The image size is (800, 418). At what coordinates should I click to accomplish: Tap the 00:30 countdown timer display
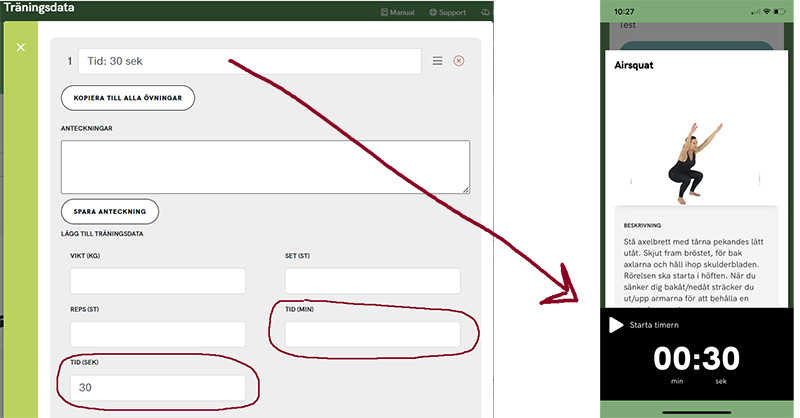click(x=696, y=359)
